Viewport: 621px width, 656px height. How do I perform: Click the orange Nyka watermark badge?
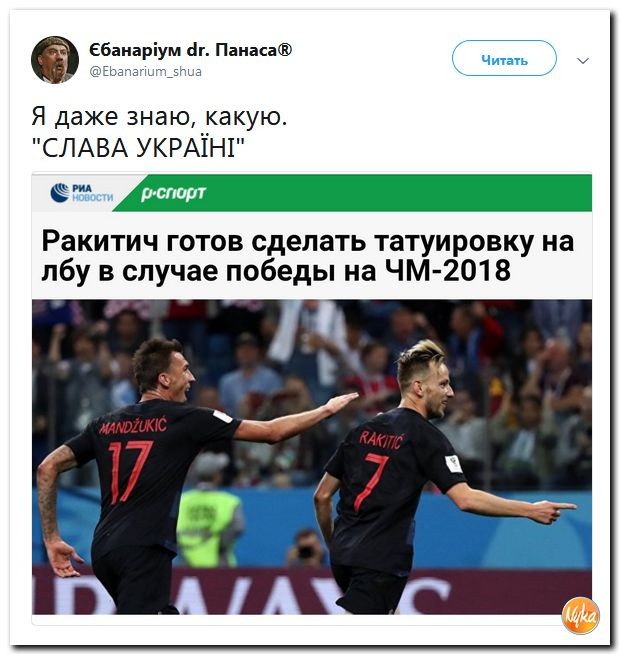tap(580, 616)
